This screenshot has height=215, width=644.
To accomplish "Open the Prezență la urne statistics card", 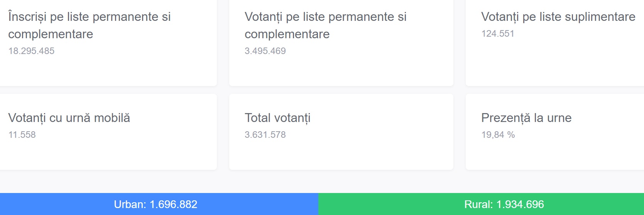I will (x=554, y=154).
